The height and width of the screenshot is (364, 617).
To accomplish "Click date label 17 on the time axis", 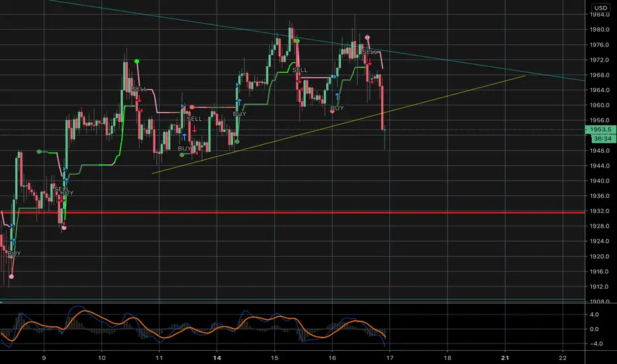I will pyautogui.click(x=389, y=357).
